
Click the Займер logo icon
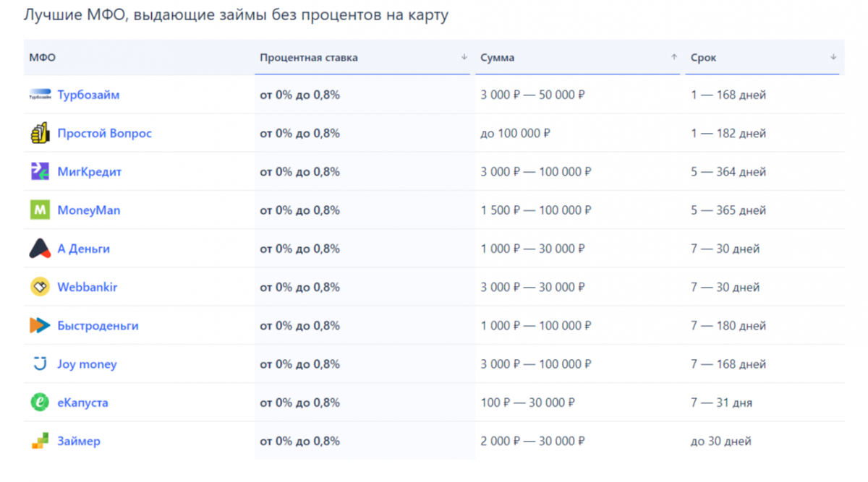(x=40, y=441)
